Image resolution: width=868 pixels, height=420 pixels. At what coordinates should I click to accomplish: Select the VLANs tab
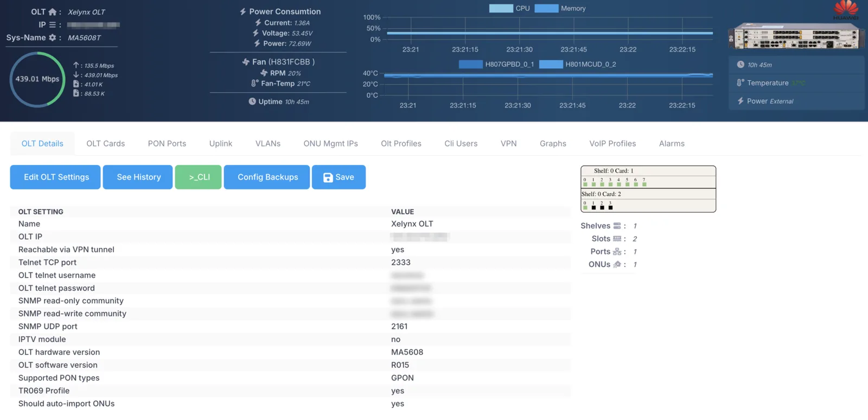click(268, 144)
